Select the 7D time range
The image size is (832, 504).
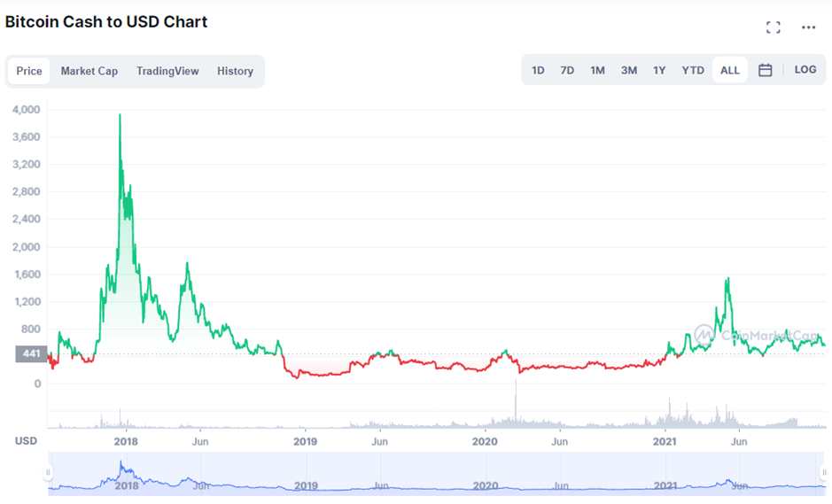[567, 70]
